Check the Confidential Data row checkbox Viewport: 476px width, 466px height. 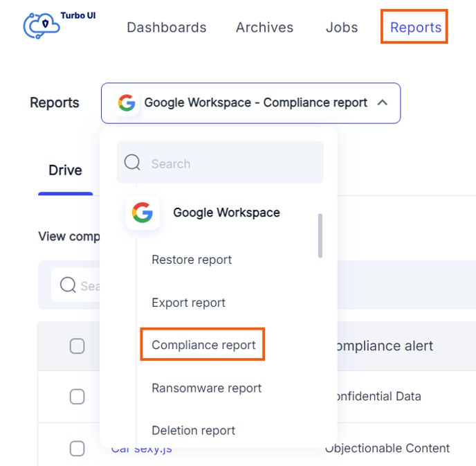pos(77,397)
